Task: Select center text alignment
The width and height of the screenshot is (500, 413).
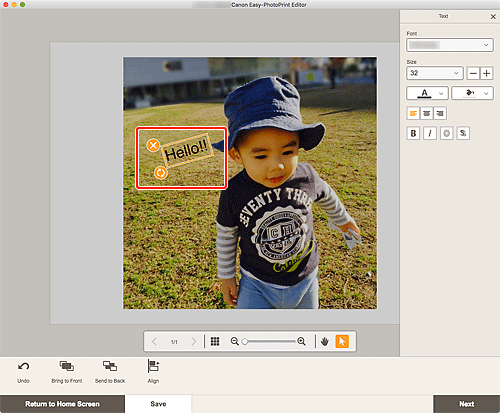Action: [x=427, y=113]
